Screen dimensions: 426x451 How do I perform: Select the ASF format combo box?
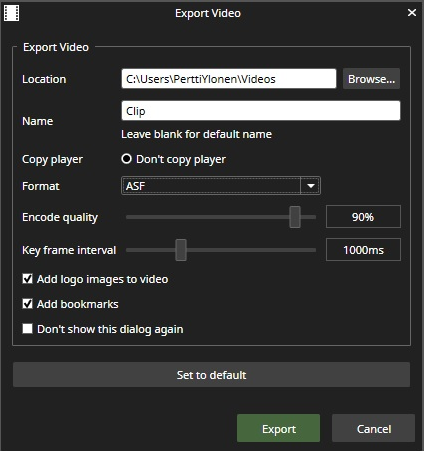coord(221,186)
